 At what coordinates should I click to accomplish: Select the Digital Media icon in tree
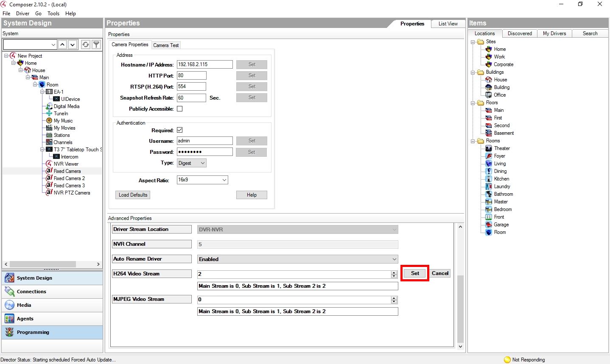coord(49,106)
